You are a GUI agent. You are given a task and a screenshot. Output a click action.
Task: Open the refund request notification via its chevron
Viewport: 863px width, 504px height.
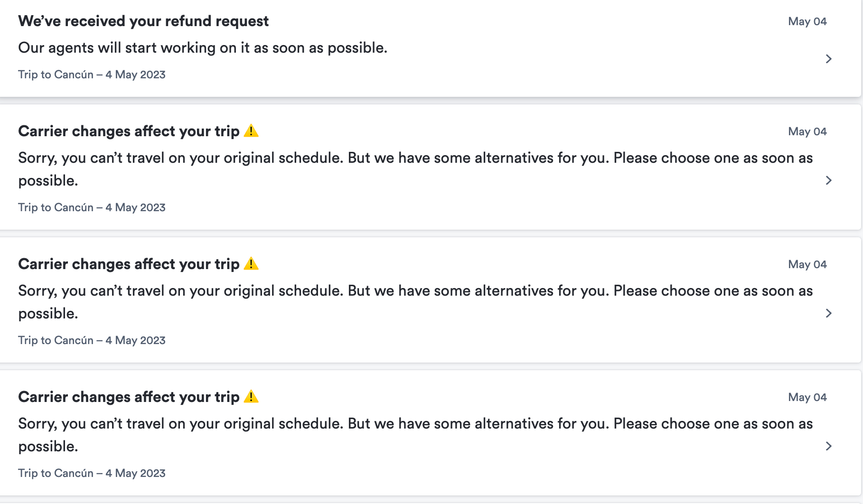click(x=828, y=59)
